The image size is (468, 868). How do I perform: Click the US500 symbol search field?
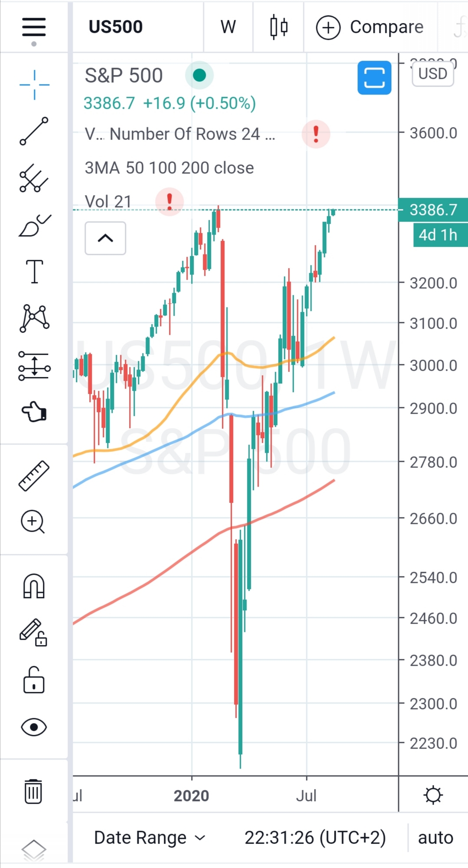tap(116, 27)
